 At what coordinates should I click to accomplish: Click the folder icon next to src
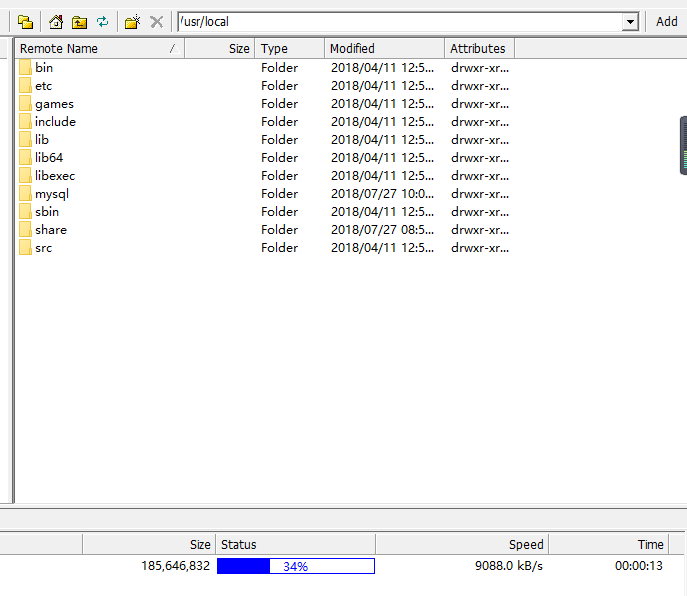click(x=25, y=248)
